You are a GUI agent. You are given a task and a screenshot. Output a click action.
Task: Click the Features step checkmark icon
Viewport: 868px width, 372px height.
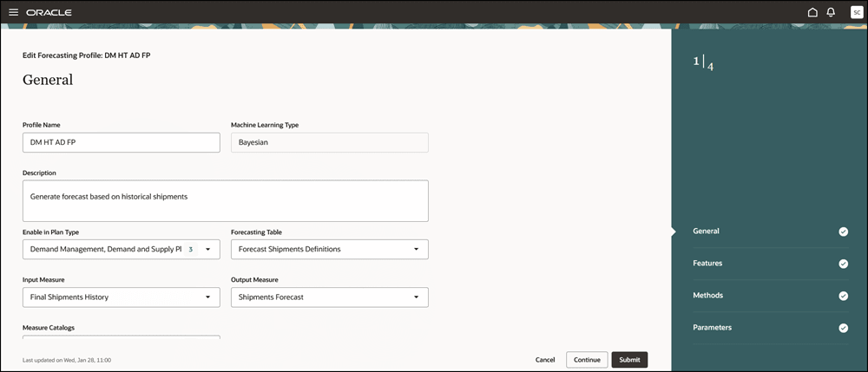point(843,264)
